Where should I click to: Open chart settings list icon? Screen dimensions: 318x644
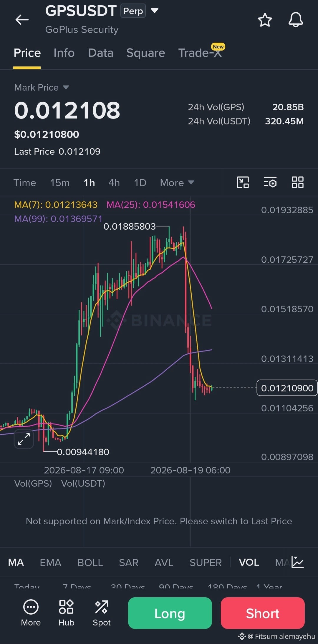click(x=270, y=182)
